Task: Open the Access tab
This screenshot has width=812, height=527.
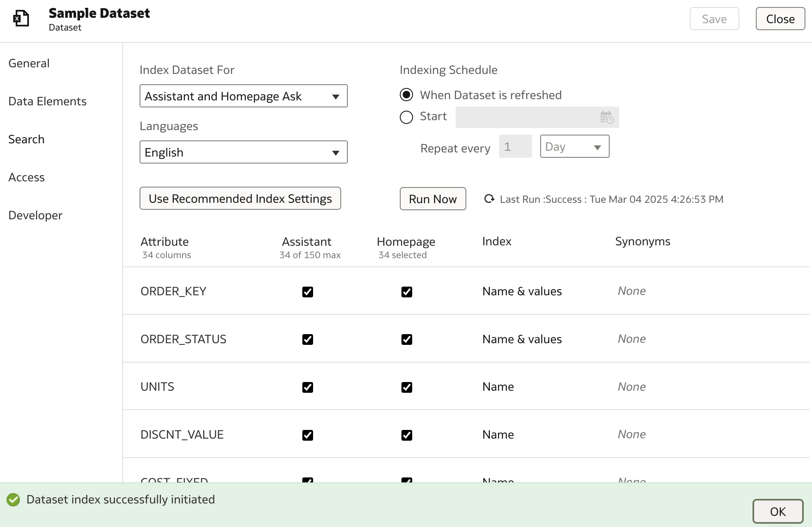Action: point(26,177)
